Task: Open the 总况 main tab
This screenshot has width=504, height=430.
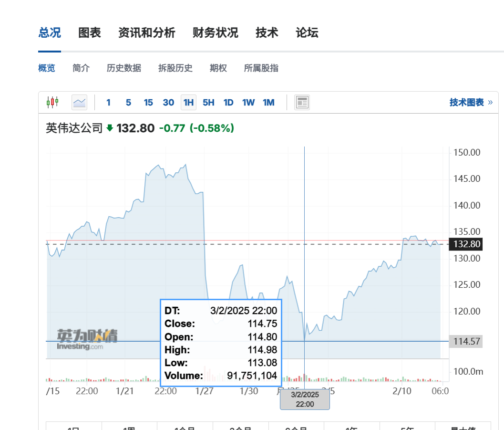Action: click(50, 33)
